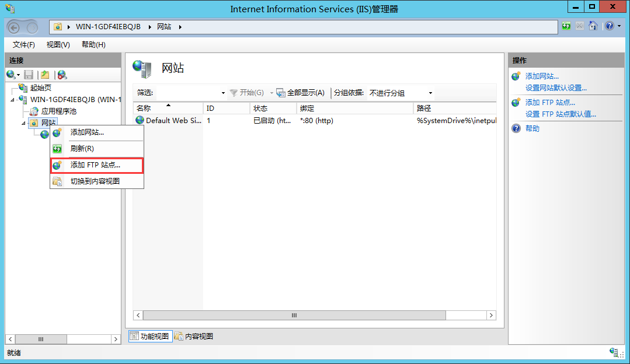The width and height of the screenshot is (630, 364).
Task: Click into the filter text input field
Action: tap(188, 93)
